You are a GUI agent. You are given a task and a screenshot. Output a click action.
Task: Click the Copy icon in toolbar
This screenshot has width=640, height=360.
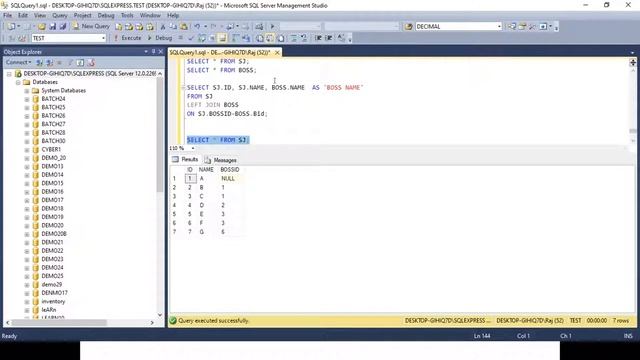(173, 27)
